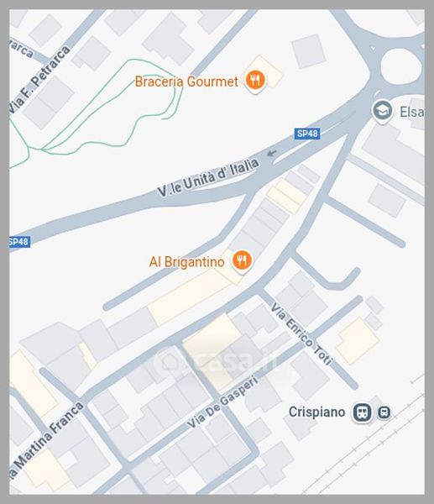Select the Crispiano bus stop icon
Screen dimensions: 434x504
[x=384, y=412]
